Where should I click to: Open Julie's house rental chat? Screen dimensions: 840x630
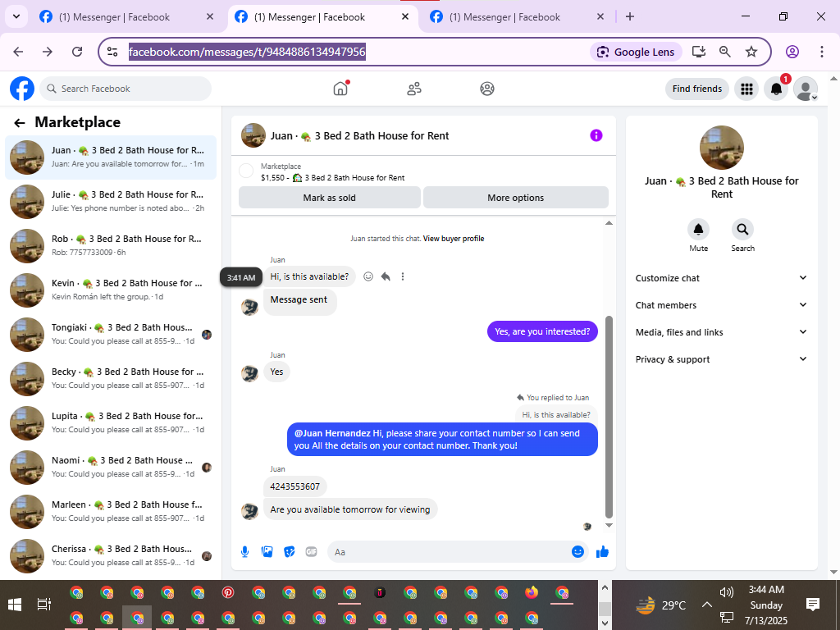pos(111,202)
